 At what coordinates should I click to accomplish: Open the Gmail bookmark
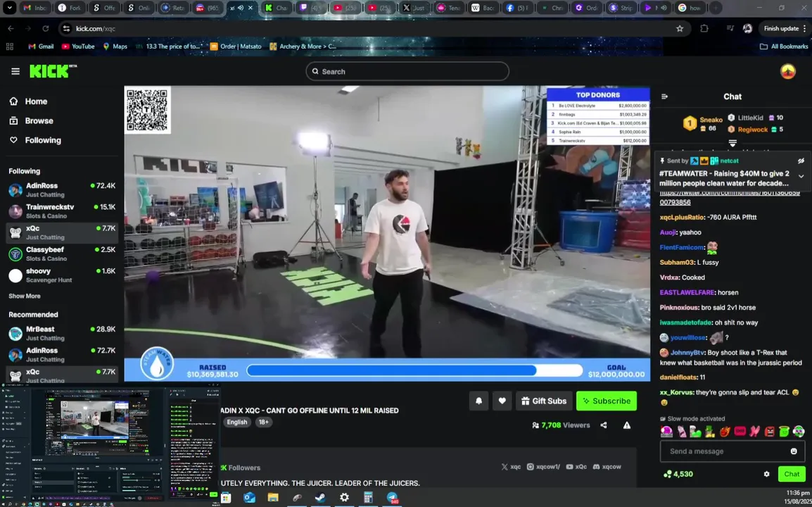point(41,46)
